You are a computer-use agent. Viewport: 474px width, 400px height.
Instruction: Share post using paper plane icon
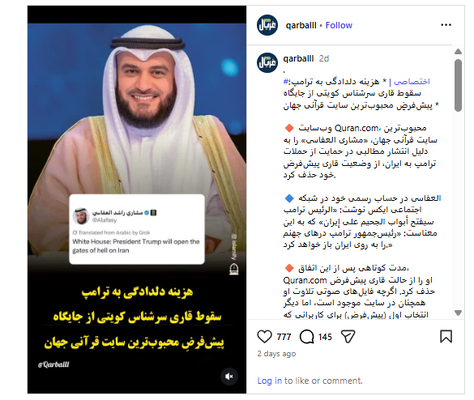pos(348,337)
